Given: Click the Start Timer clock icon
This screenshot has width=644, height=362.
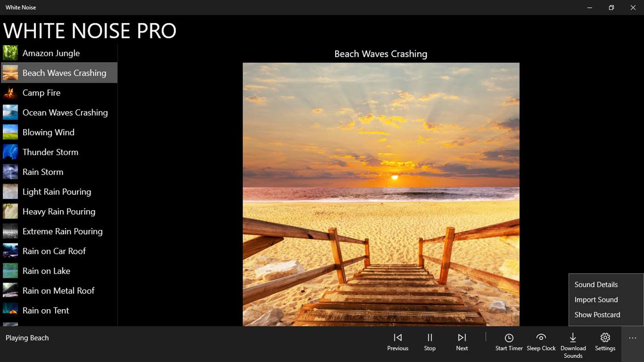Looking at the screenshot, I should point(509,338).
